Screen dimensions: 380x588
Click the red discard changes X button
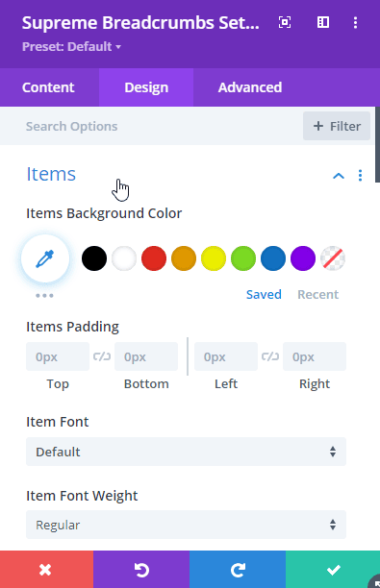46,569
